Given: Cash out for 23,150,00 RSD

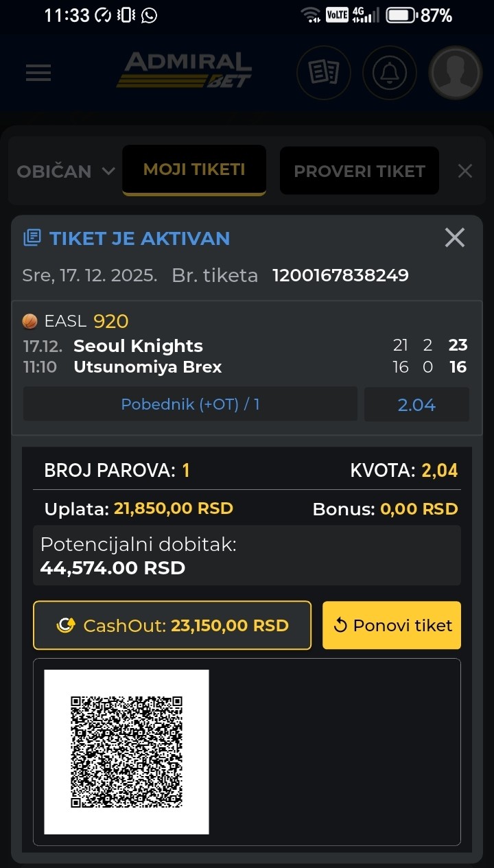Looking at the screenshot, I should (x=172, y=625).
